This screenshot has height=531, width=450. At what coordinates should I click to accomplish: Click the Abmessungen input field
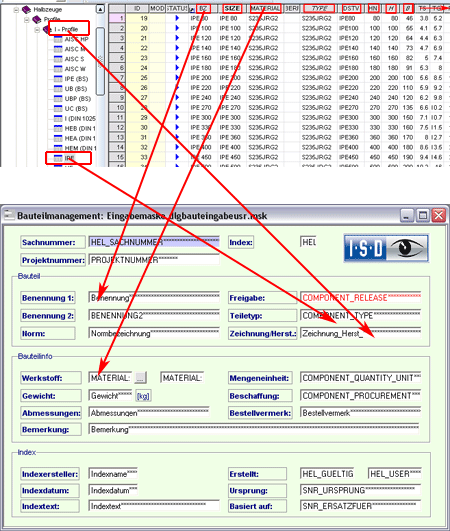point(149,413)
